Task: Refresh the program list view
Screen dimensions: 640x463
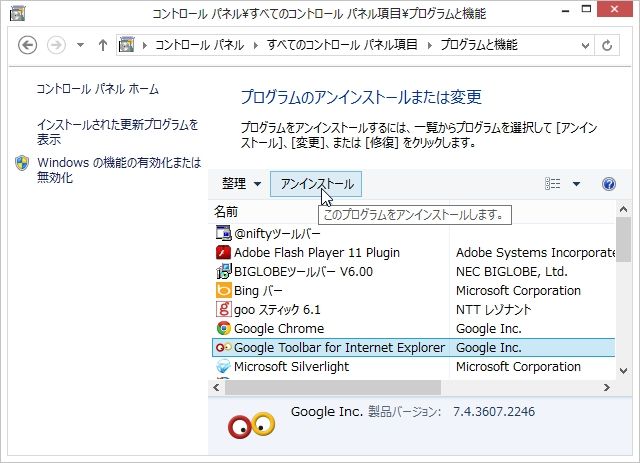Action: pyautogui.click(x=607, y=45)
